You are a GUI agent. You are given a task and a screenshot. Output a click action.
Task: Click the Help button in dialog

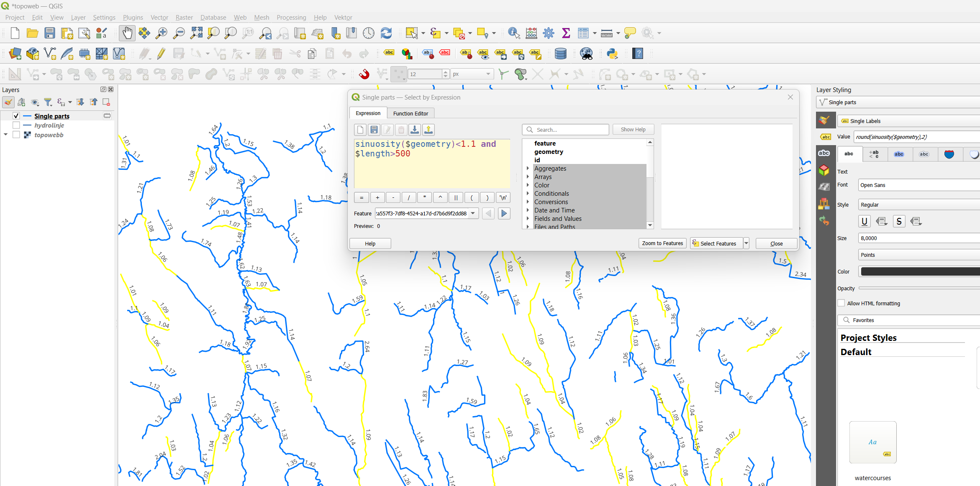click(x=370, y=243)
